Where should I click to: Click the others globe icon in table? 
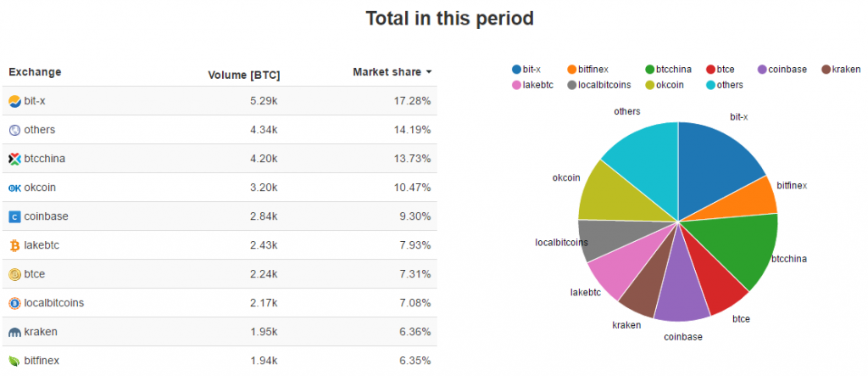coord(14,130)
